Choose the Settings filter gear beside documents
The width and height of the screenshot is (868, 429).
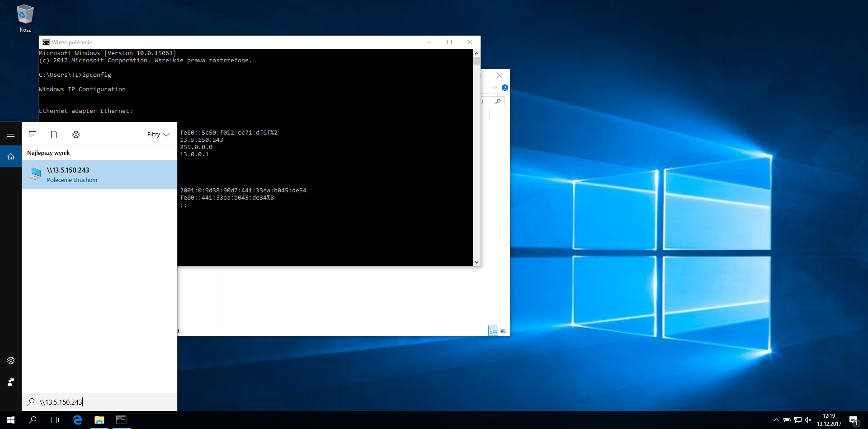point(76,135)
